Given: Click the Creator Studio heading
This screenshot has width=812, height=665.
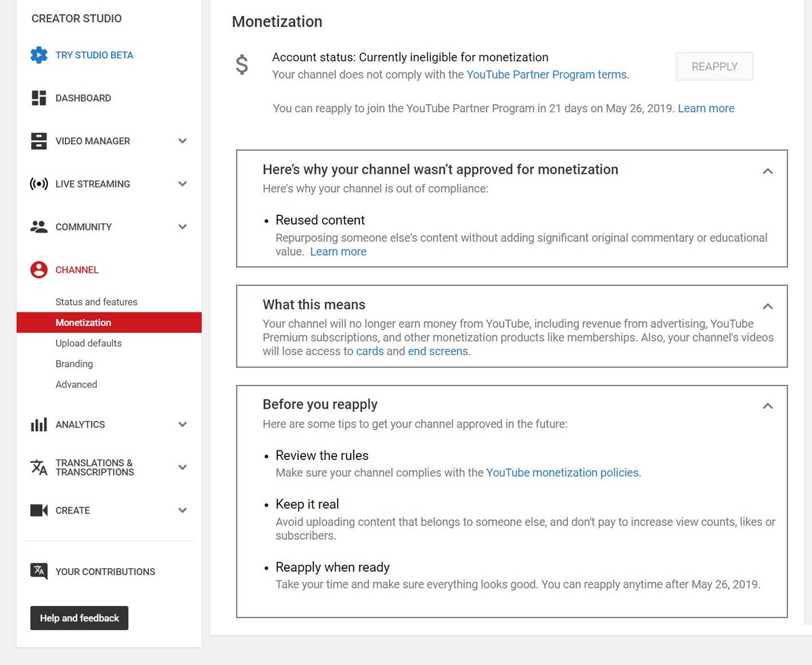Looking at the screenshot, I should [76, 19].
